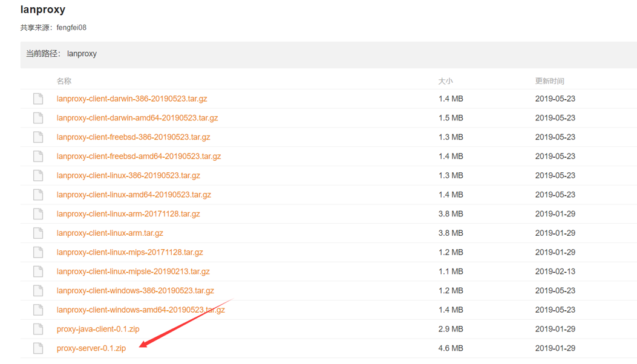Click the 1.2 MB size for linux-mips-20171128 file
Screen dimensions: 637x364
451,252
